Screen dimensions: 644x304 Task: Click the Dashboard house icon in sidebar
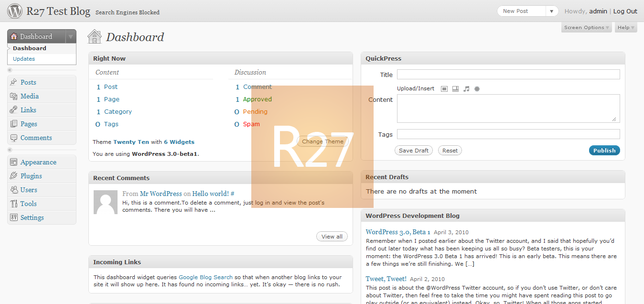[x=14, y=36]
